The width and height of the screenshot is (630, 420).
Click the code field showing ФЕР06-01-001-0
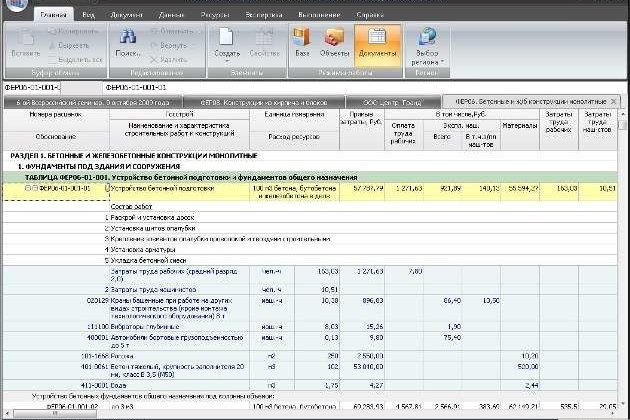click(x=32, y=87)
